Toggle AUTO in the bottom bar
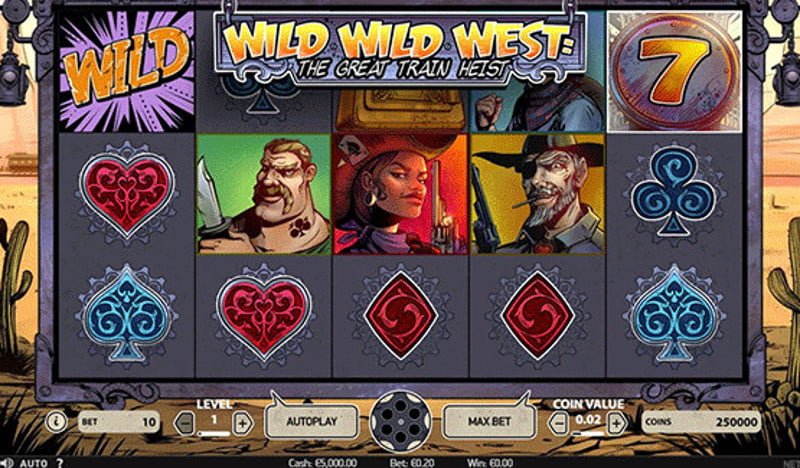The height and width of the screenshot is (468, 800). (34, 463)
